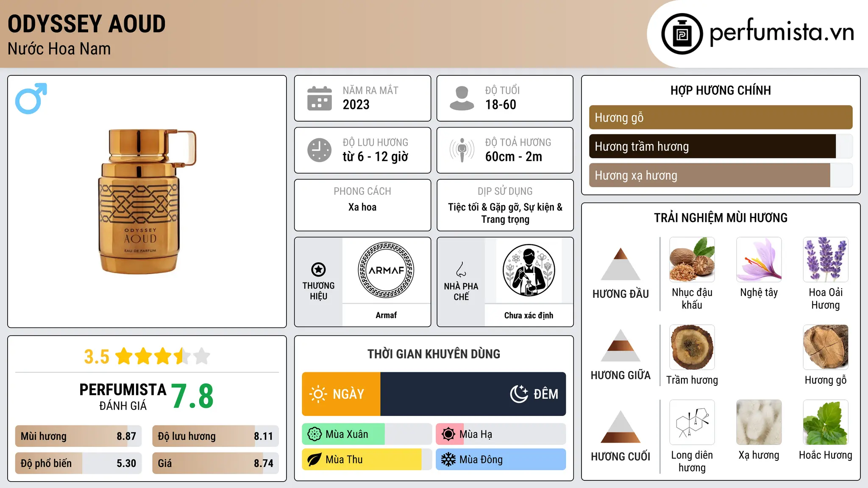Open the Nhục đậu khấu note image
868x488 pixels.
tap(692, 260)
